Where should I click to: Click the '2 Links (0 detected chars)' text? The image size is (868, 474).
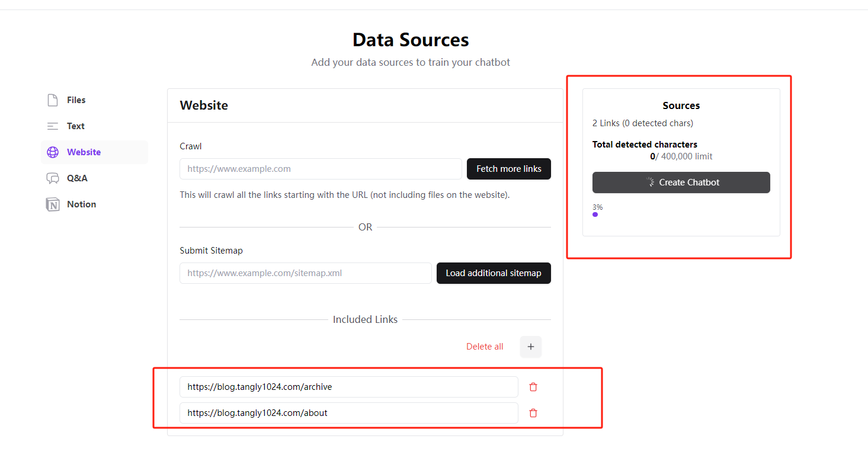pyautogui.click(x=643, y=123)
